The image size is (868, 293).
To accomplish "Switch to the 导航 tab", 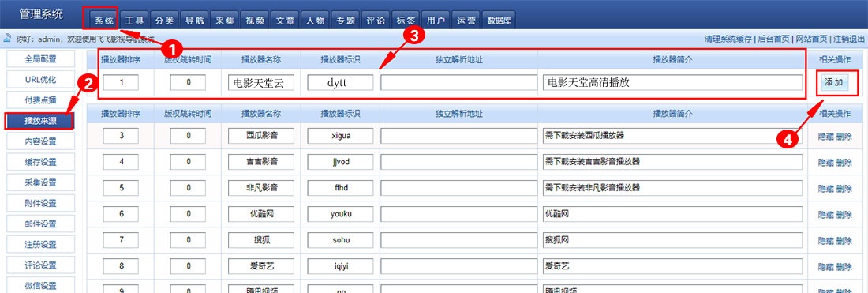I will point(194,21).
